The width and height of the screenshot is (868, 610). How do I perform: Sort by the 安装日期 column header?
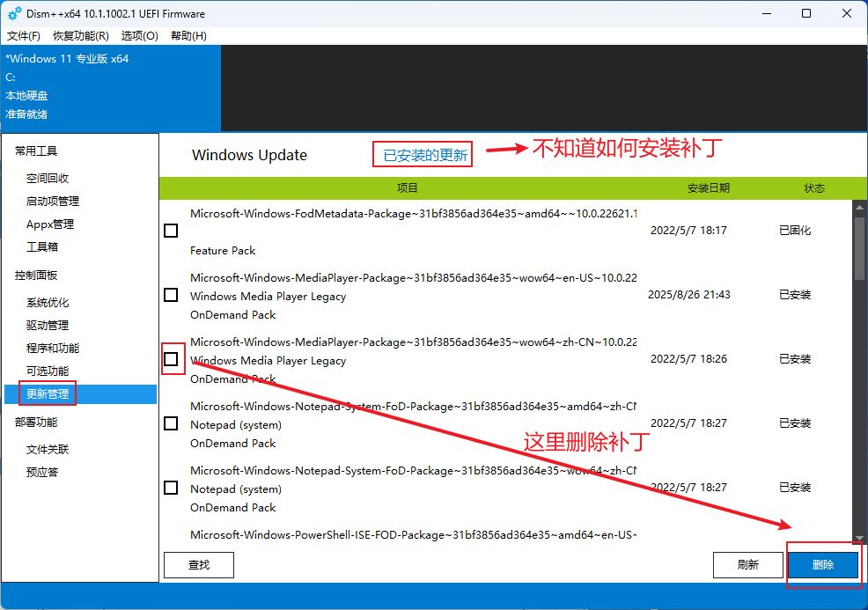pyautogui.click(x=708, y=188)
